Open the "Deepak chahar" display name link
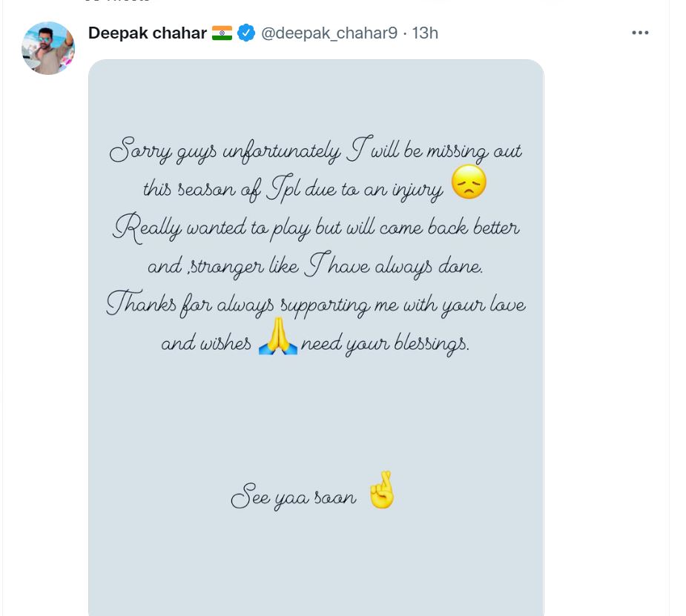686x616 pixels. point(147,33)
